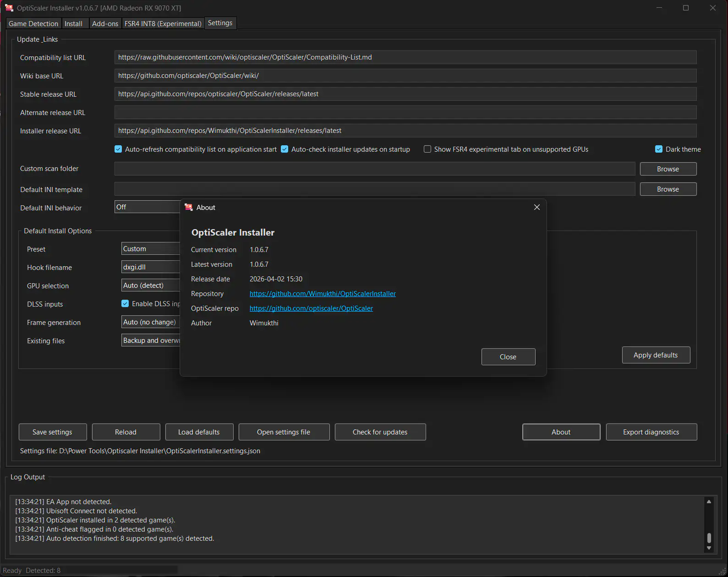Browse for Custom scan folder
The width and height of the screenshot is (728, 577).
point(668,169)
